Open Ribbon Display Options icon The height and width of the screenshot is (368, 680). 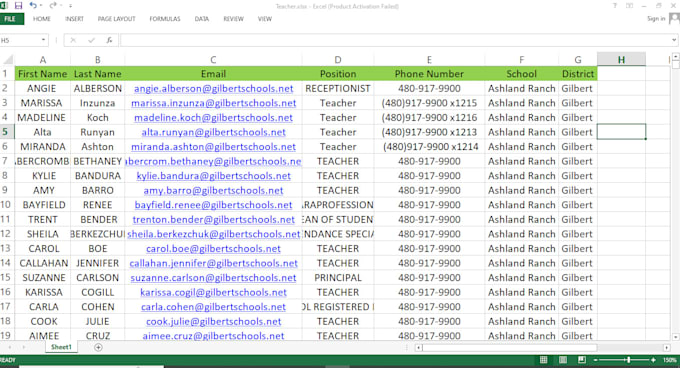[x=629, y=6]
